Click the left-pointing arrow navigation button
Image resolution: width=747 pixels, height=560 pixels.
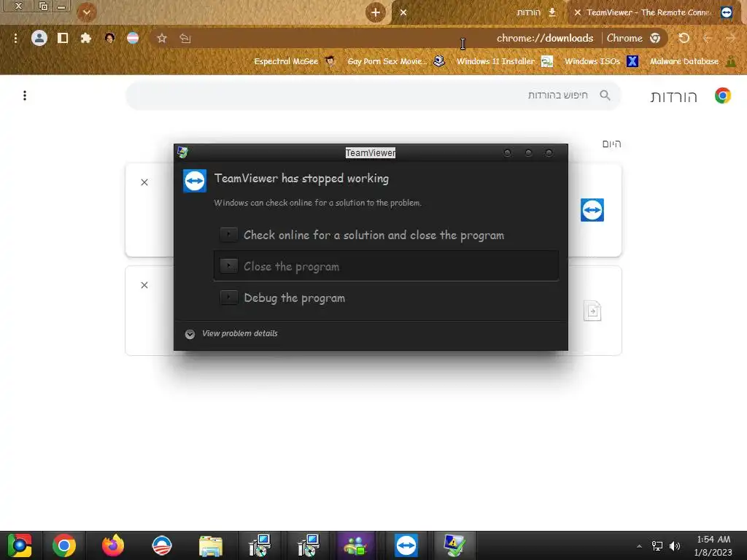pos(708,38)
